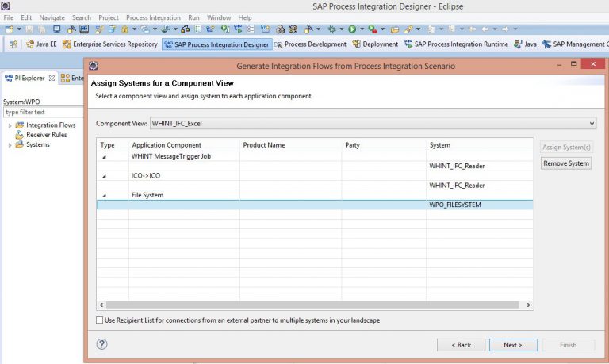The width and height of the screenshot is (609, 364).
Task: Open the Edit menu
Action: (26, 18)
